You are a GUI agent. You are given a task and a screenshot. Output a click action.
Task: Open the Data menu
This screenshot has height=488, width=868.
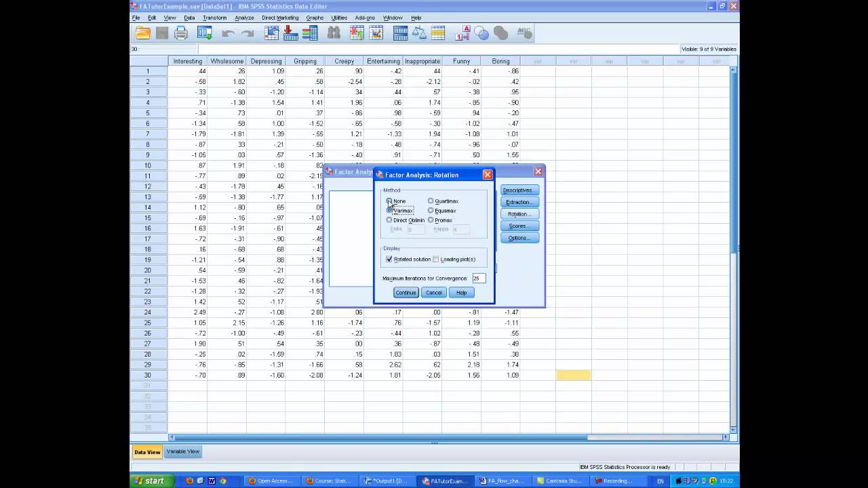coord(189,18)
